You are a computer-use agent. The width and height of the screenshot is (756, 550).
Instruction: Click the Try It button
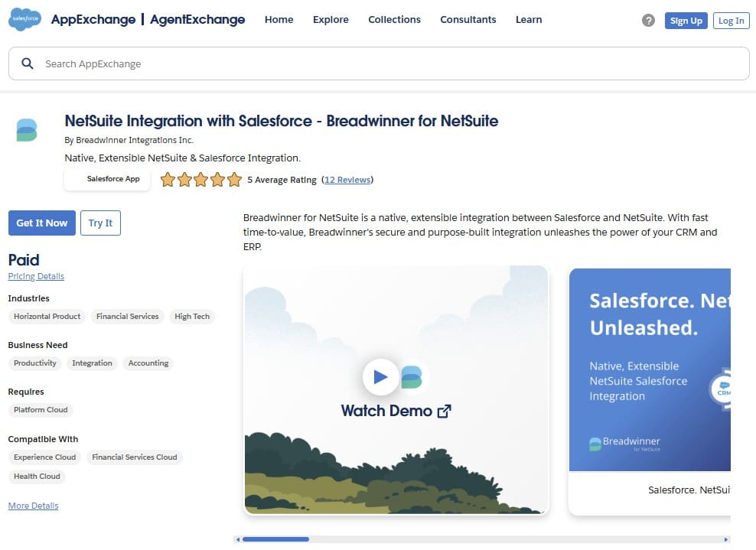[x=100, y=223]
